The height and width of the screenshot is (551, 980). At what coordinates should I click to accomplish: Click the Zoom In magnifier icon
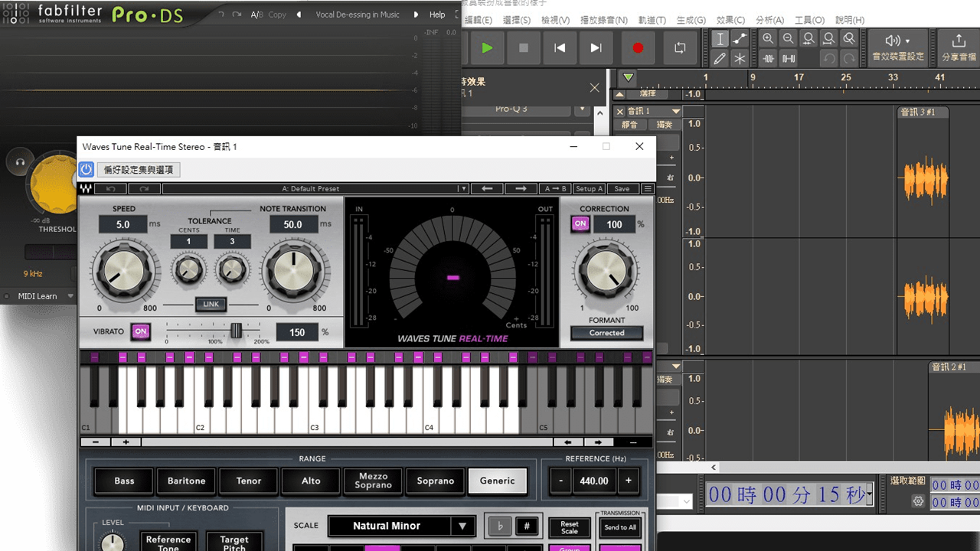pos(768,39)
